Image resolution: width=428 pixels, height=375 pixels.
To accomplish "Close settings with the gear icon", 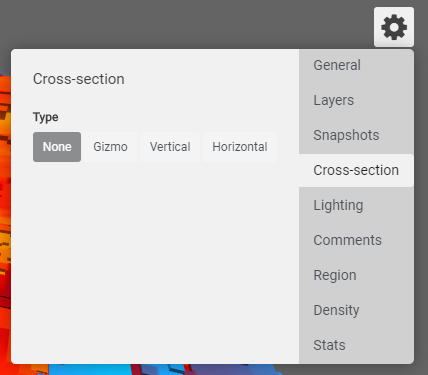I will (x=394, y=27).
